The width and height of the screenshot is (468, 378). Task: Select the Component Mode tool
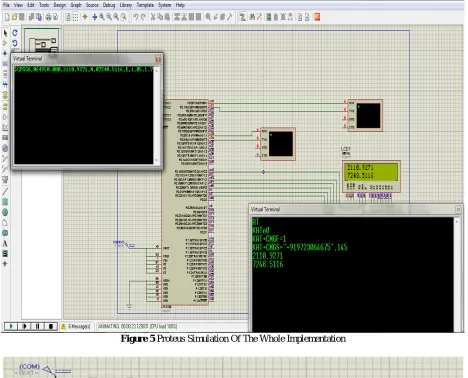(x=5, y=43)
